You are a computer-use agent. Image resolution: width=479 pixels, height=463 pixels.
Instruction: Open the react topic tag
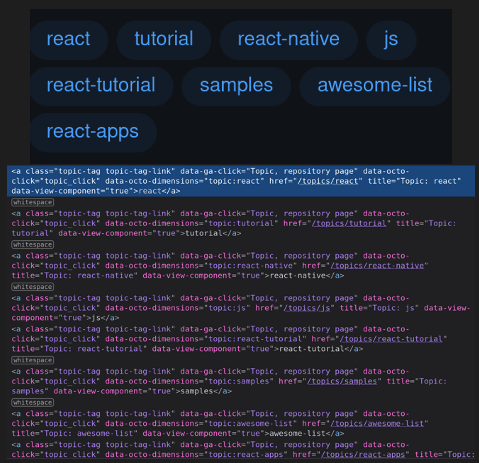click(x=69, y=39)
